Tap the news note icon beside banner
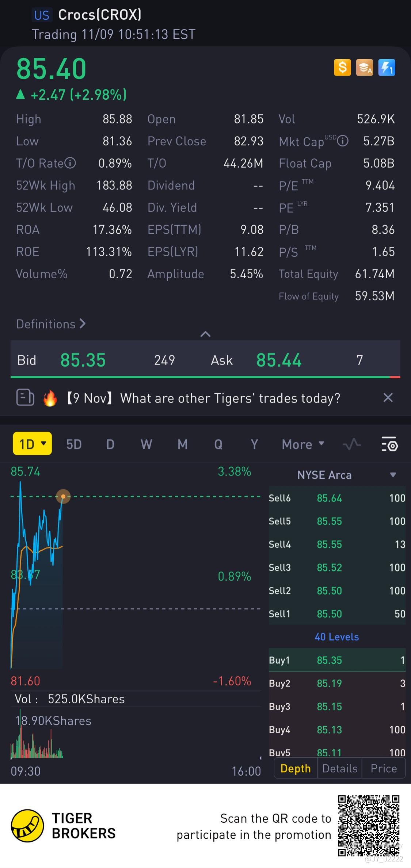The height and width of the screenshot is (868, 411). [25, 398]
